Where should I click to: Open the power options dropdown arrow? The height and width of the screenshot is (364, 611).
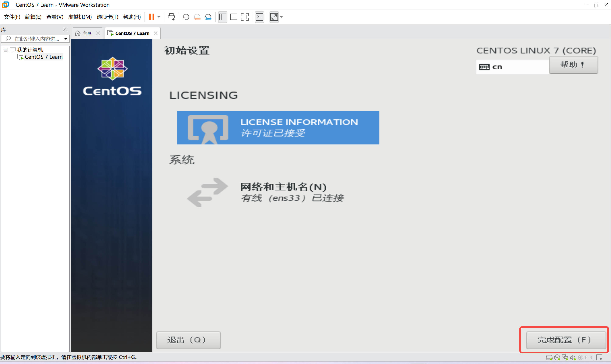click(x=159, y=17)
